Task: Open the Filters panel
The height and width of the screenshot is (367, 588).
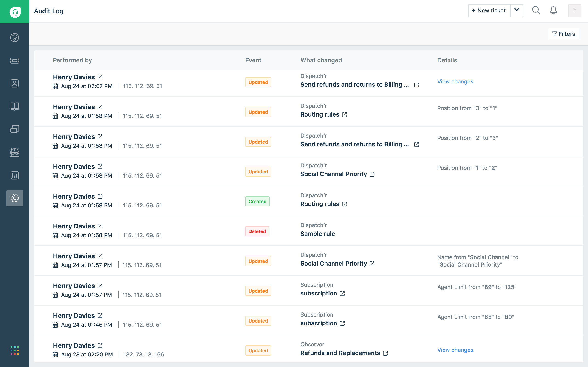Action: [563, 34]
